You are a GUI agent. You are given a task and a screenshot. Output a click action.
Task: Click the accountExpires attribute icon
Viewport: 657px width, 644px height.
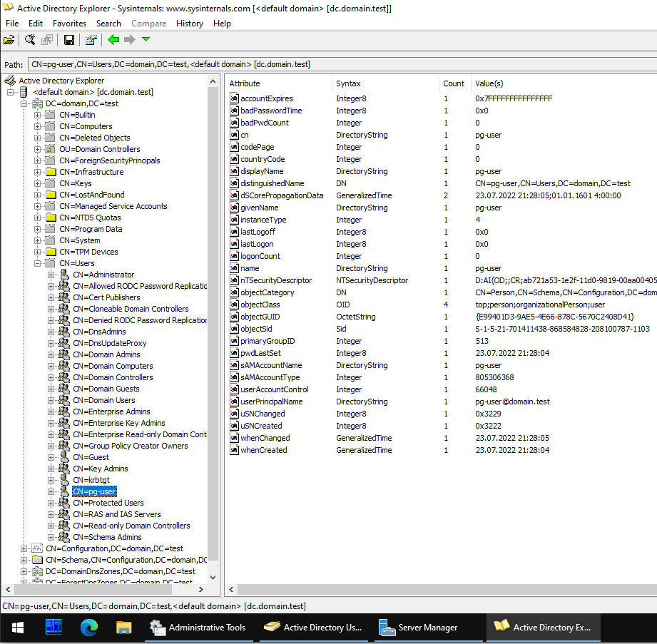coord(234,98)
